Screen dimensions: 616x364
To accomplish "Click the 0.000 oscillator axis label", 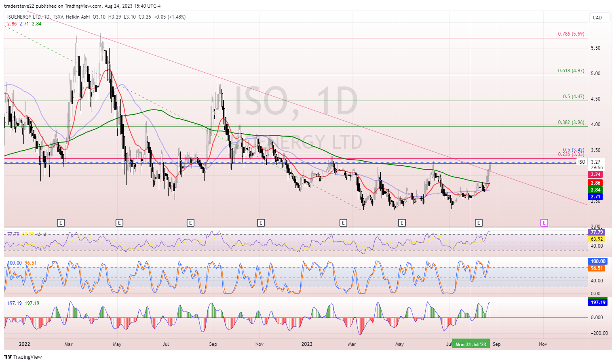I will (597, 318).
